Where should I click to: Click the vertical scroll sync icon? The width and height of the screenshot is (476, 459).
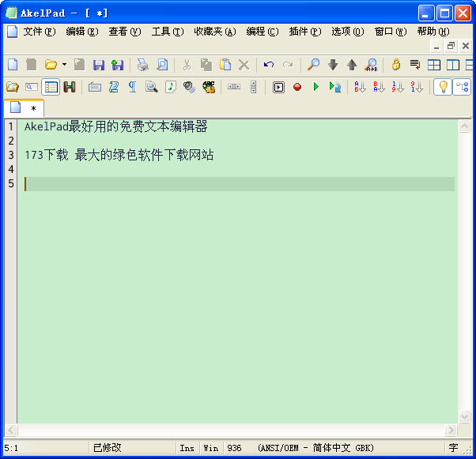pyautogui.click(x=253, y=88)
